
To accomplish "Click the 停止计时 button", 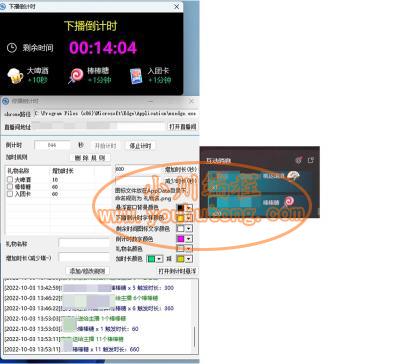I will pyautogui.click(x=140, y=146).
